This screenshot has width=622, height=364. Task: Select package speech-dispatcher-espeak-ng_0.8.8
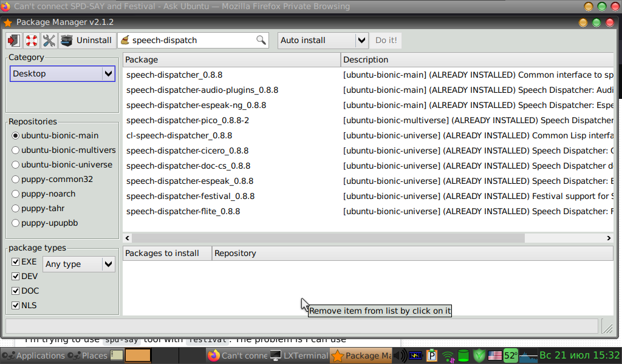[196, 106]
